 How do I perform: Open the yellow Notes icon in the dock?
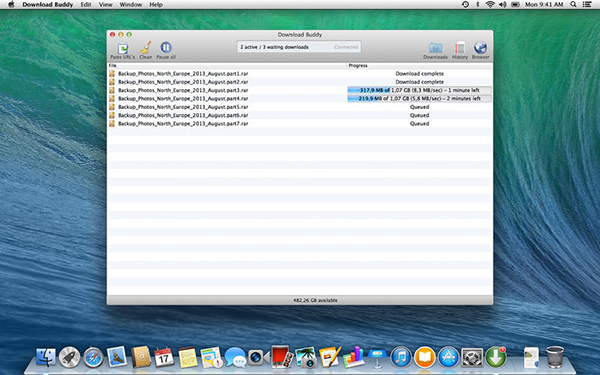[x=188, y=357]
